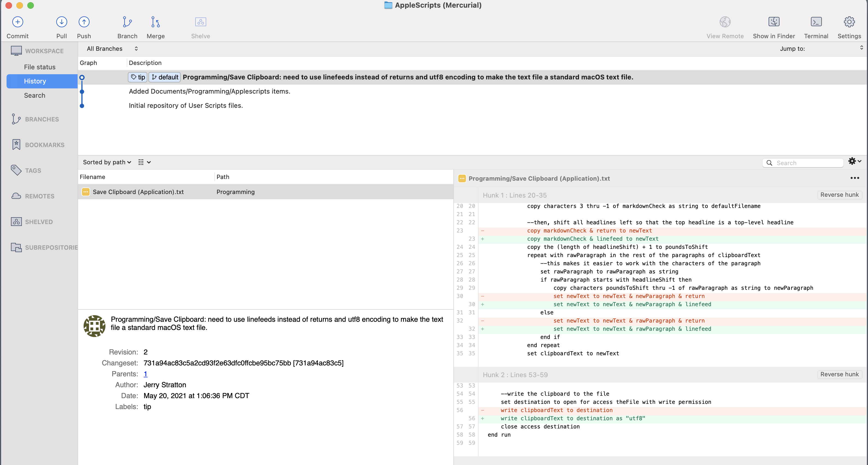This screenshot has width=868, height=465.
Task: Open the diff options gear menu
Action: coord(854,161)
